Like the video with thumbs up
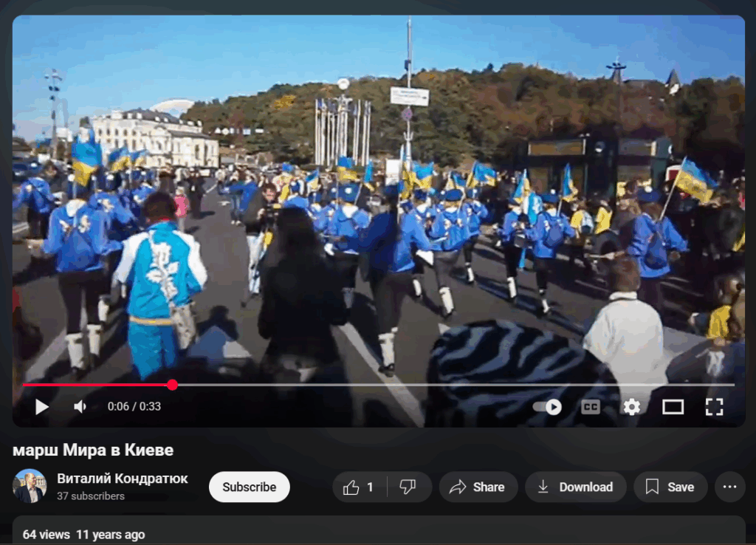Image resolution: width=756 pixels, height=545 pixels. [359, 487]
